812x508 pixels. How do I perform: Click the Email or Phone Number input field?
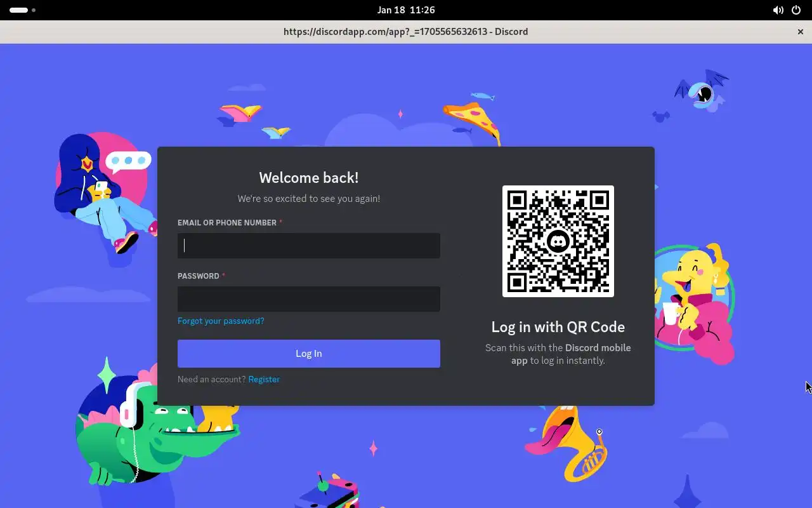pos(308,245)
